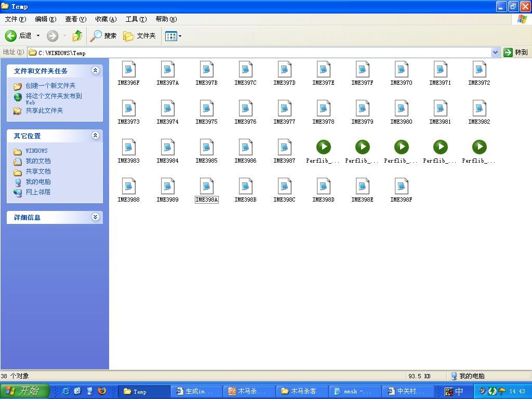
Task: Open the 编辑(E) menu
Action: click(x=46, y=19)
